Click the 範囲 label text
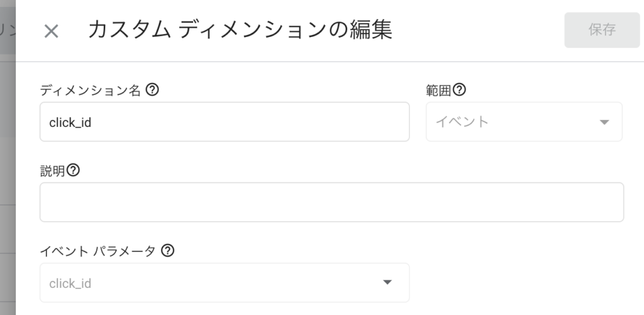This screenshot has width=644, height=315. (438, 90)
